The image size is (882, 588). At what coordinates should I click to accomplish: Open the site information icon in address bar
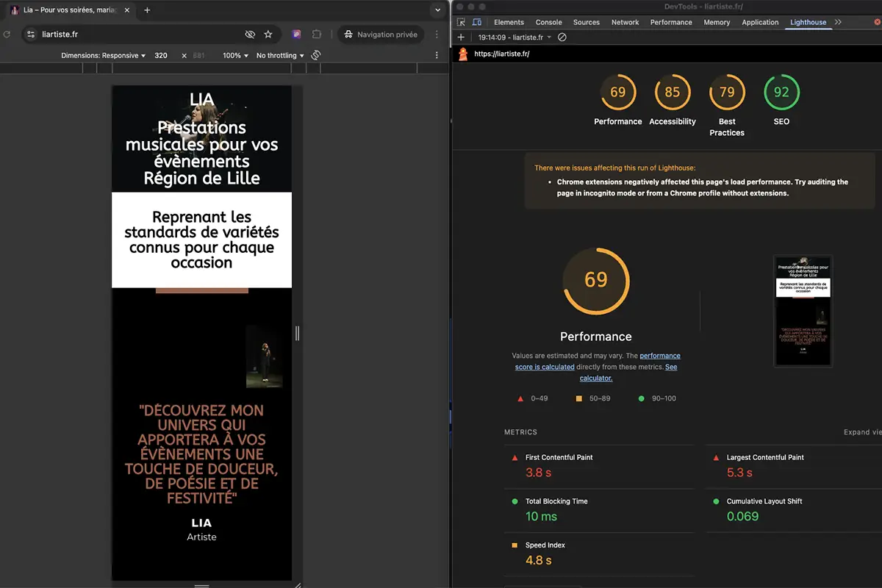coord(30,35)
